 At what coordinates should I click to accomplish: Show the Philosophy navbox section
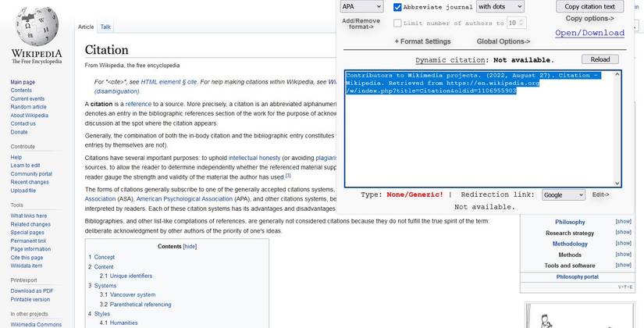point(623,222)
